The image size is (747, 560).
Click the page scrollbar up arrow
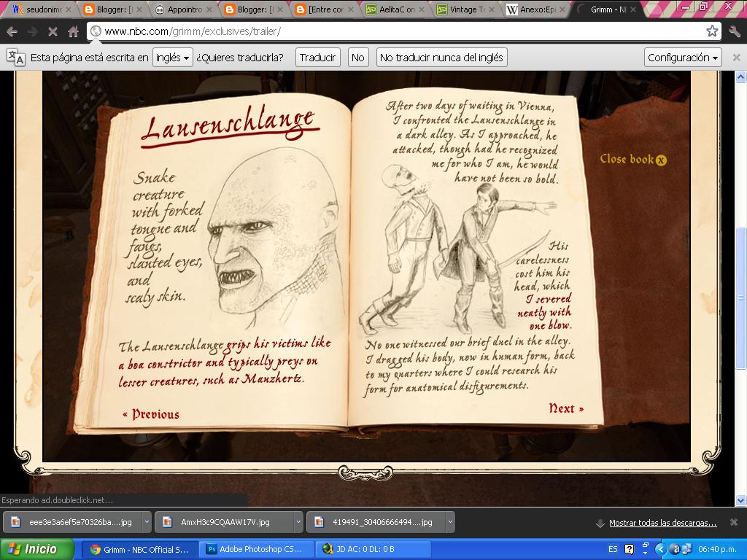click(740, 77)
